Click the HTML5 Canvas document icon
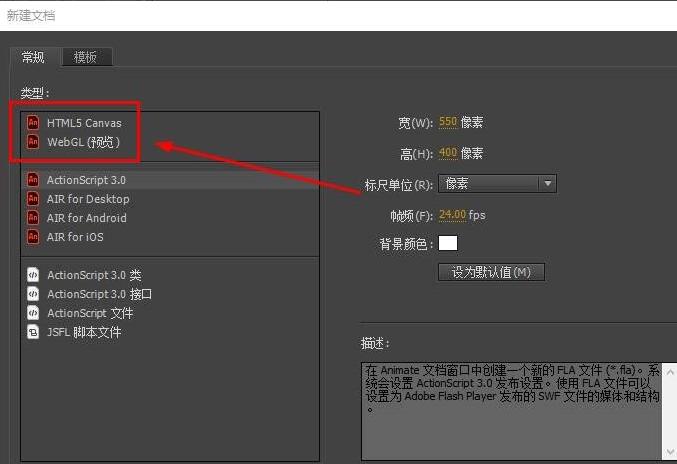The height and width of the screenshot is (464, 677). tap(33, 123)
